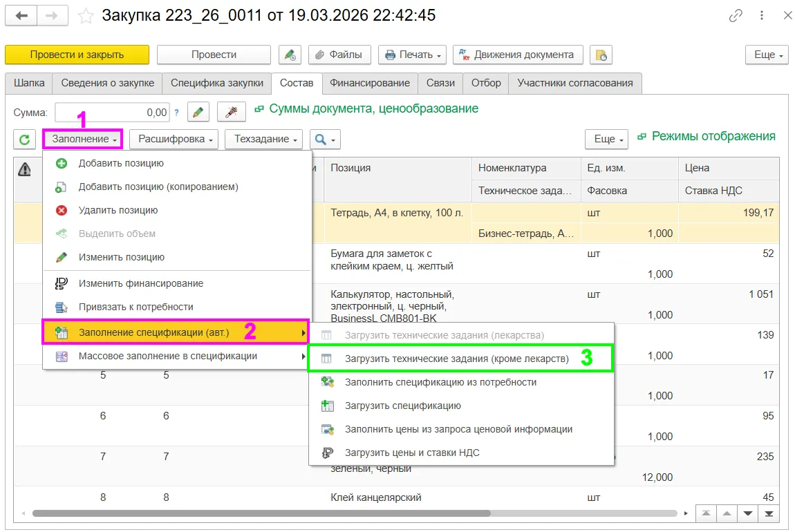
Task: Click the green pencil icon beside Провести
Action: 290,55
